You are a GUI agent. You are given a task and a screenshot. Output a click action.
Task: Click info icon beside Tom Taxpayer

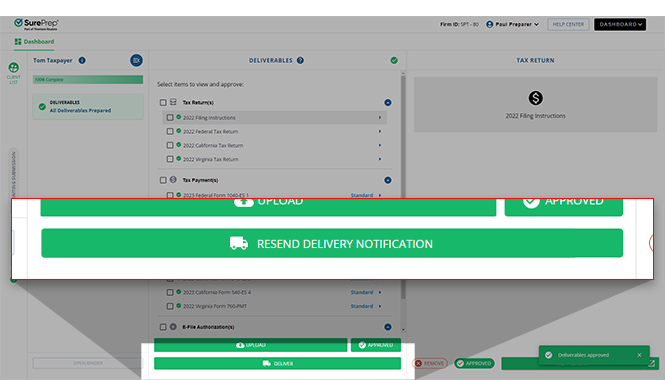(82, 60)
